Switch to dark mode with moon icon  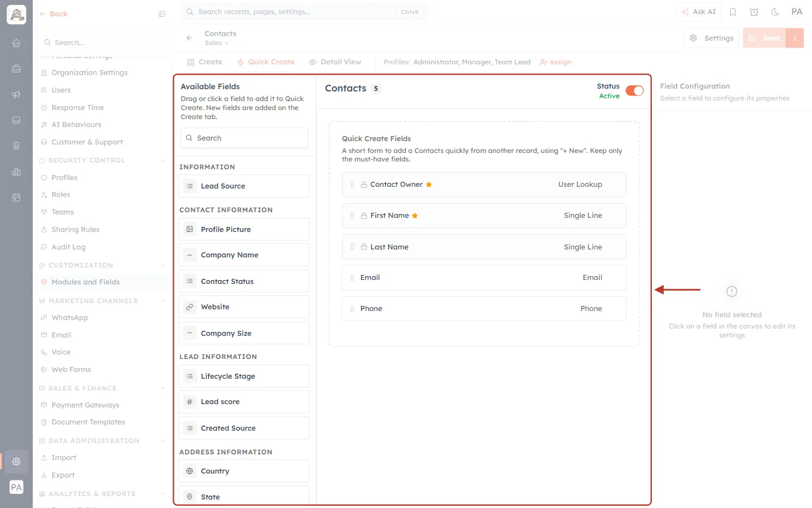click(x=775, y=12)
